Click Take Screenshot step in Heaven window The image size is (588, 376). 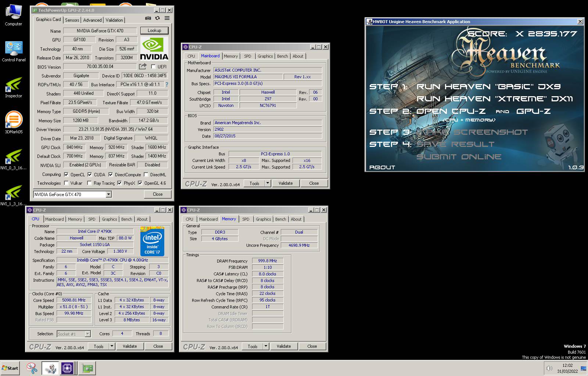tap(472, 132)
